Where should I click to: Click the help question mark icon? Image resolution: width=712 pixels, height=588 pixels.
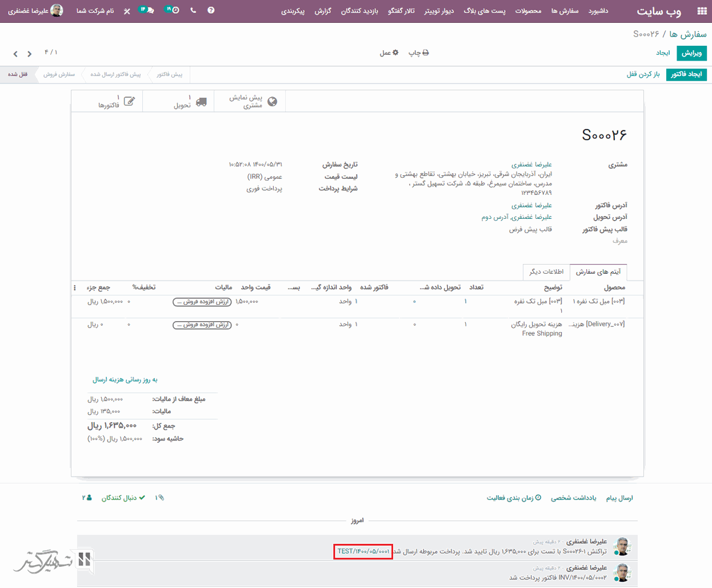point(211,10)
